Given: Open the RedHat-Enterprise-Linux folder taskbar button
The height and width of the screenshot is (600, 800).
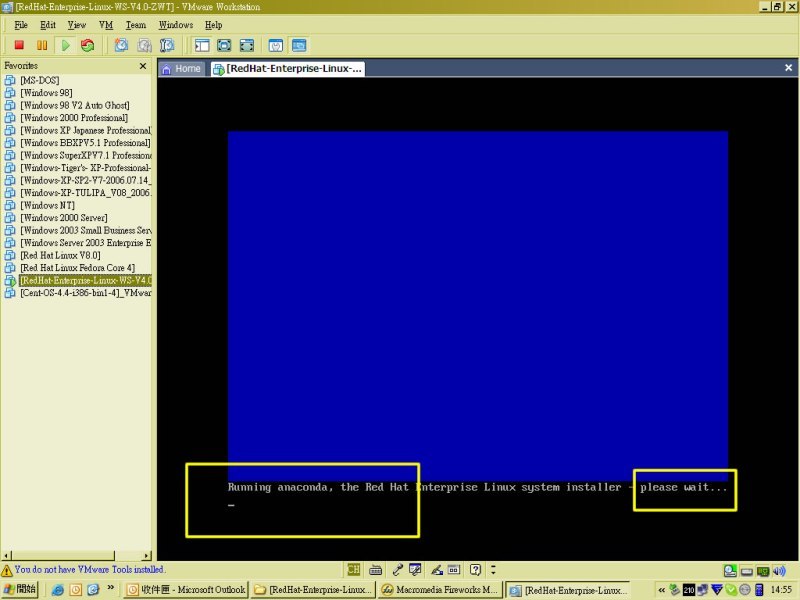Looking at the screenshot, I should tap(313, 590).
